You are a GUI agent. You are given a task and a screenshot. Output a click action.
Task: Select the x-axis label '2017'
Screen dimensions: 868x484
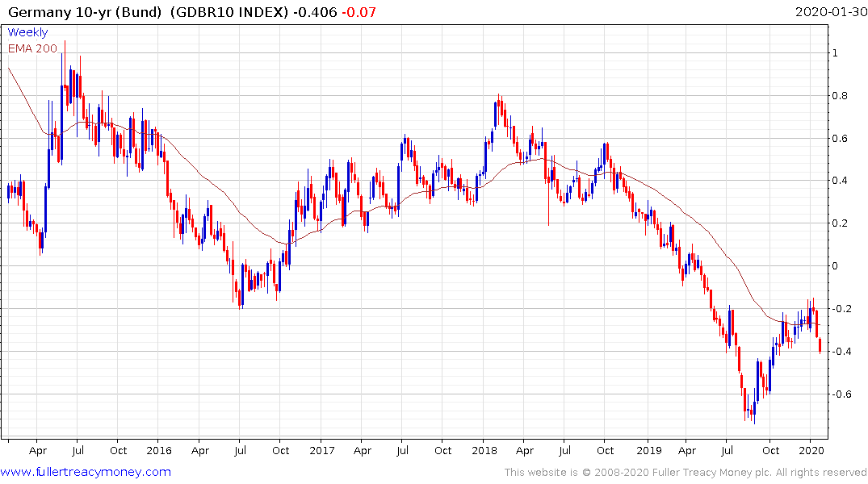pyautogui.click(x=322, y=450)
